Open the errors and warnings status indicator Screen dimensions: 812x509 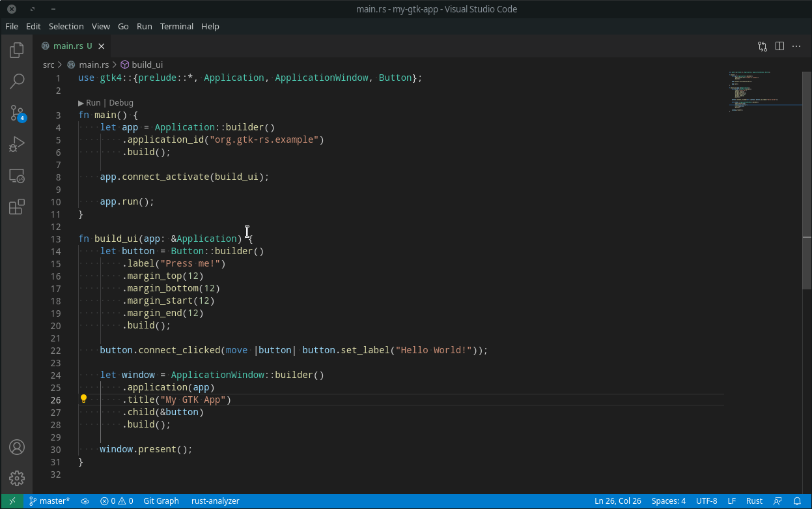(x=117, y=501)
